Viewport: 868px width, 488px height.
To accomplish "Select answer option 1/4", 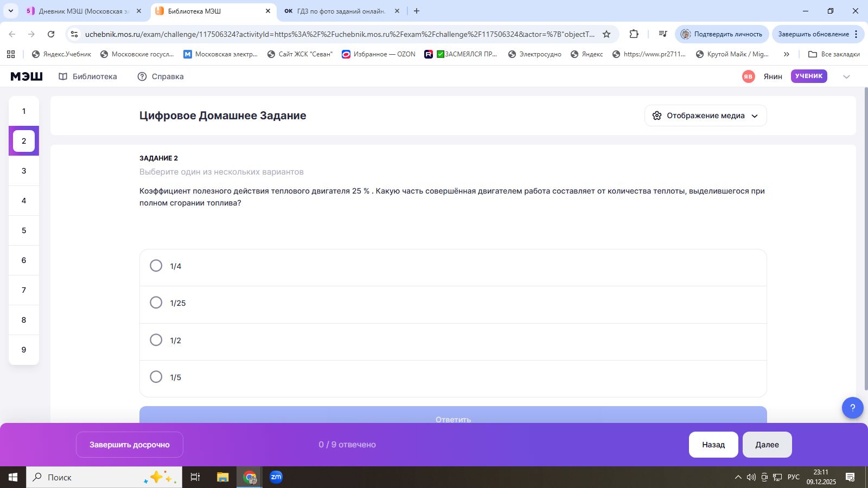I will click(156, 266).
